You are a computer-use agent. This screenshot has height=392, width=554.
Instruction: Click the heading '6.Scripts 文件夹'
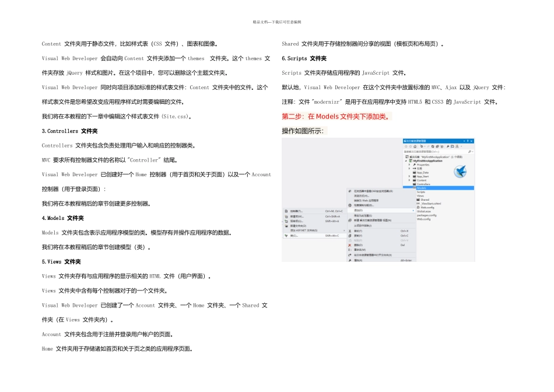pyautogui.click(x=304, y=58)
